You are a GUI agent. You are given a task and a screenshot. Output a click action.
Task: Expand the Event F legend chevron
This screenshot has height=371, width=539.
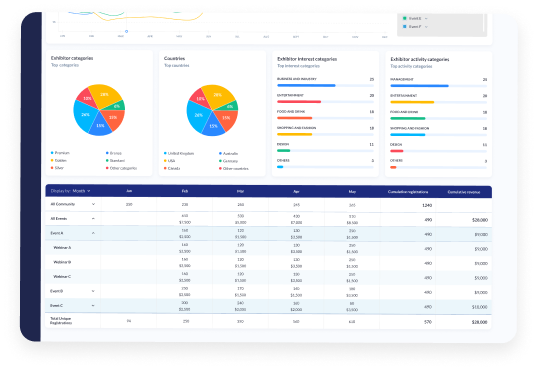426,27
